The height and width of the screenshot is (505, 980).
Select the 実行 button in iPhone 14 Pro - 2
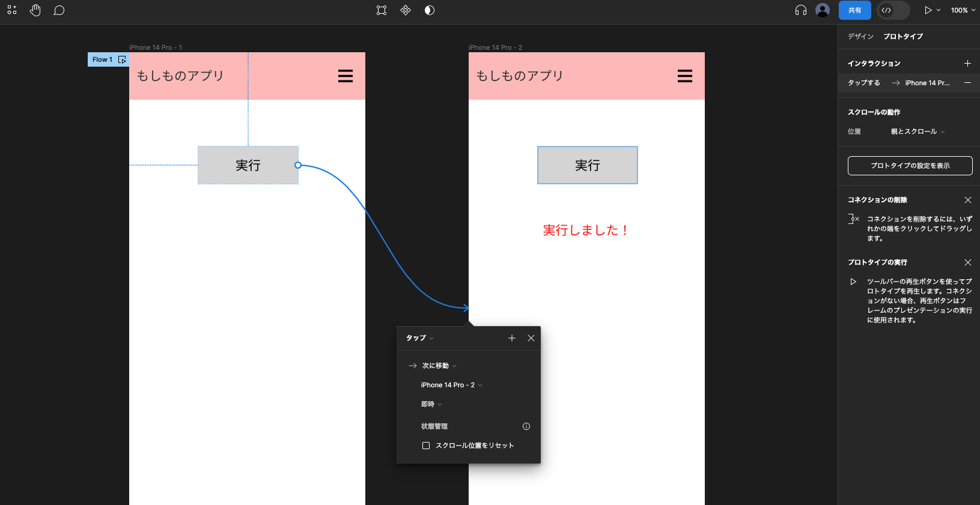tap(588, 165)
